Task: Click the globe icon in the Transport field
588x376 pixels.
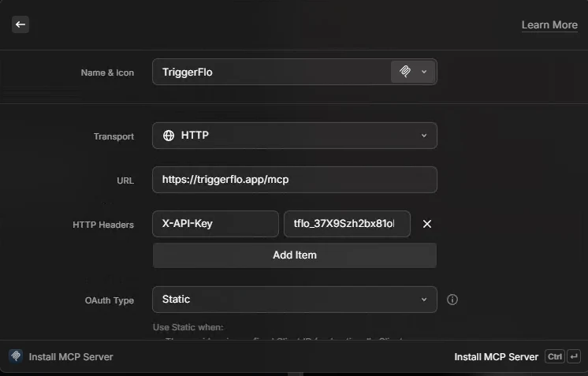Action: [169, 136]
